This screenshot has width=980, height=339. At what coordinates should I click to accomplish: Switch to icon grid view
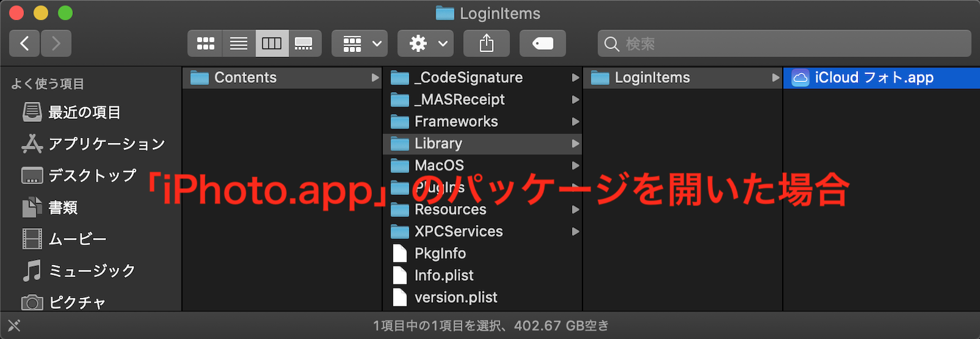click(205, 44)
